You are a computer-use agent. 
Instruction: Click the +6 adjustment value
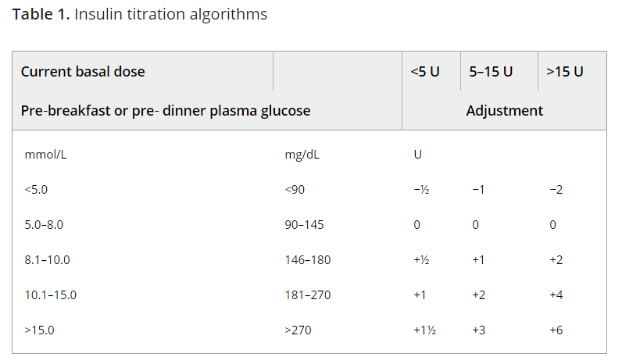pyautogui.click(x=556, y=330)
